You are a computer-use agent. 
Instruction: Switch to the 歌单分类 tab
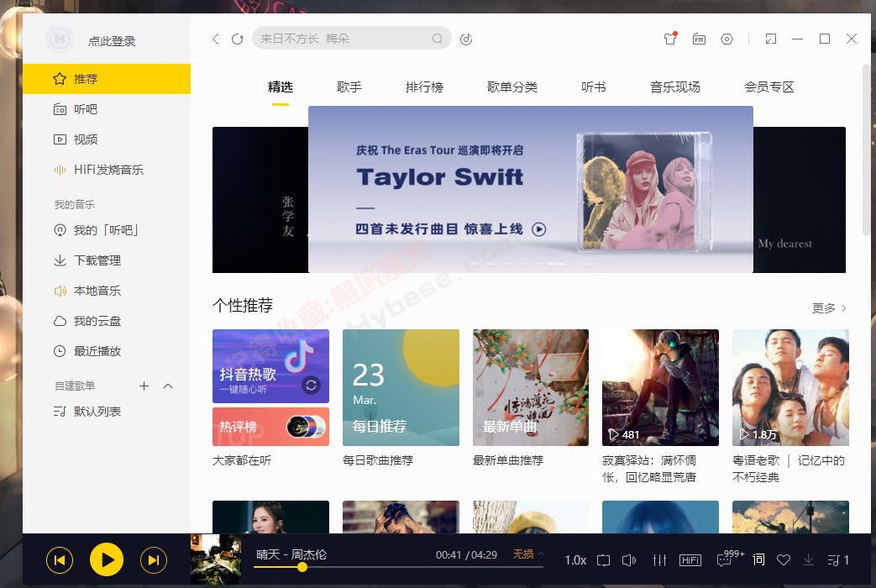(512, 87)
